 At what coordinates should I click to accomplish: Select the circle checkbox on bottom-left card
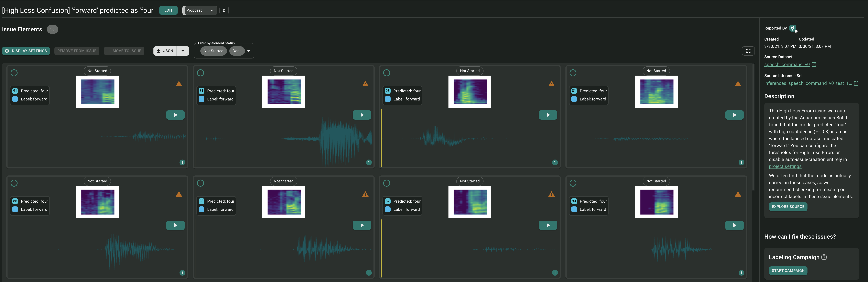(x=14, y=183)
